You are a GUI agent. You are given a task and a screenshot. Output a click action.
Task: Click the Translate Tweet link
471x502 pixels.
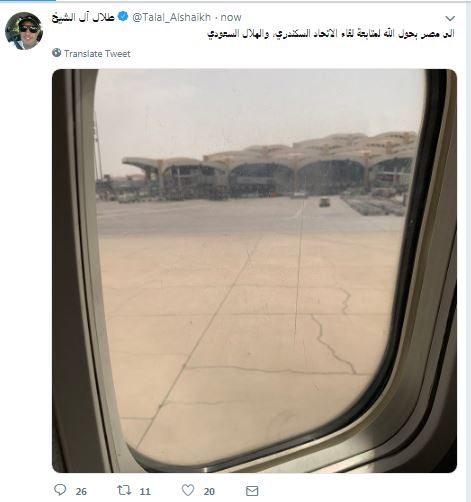pyautogui.click(x=97, y=54)
